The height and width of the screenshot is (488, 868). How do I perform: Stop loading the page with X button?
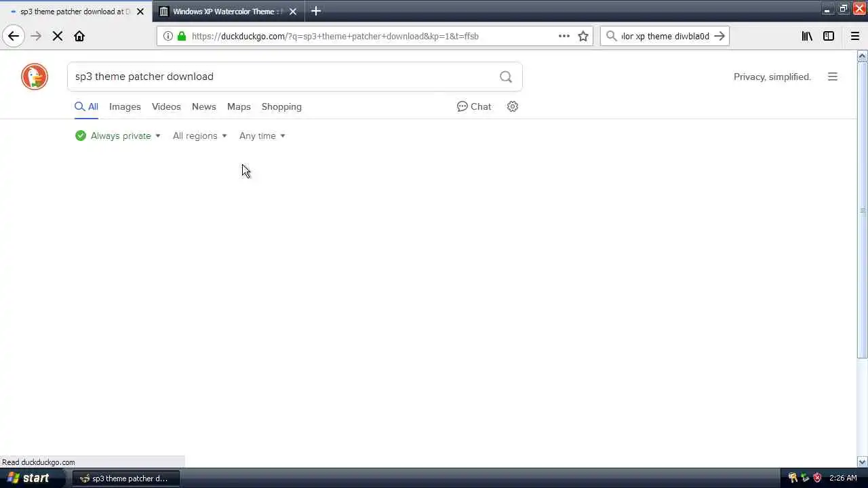coord(58,36)
